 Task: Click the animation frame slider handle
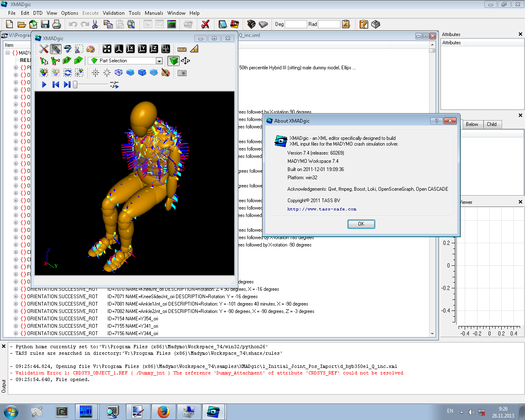[x=75, y=84]
